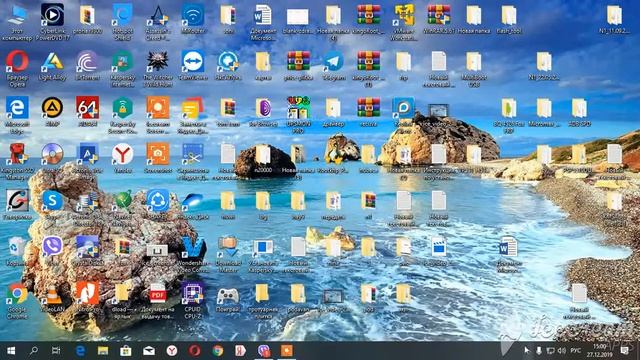Select the Yandex Disk screenshots scissors shortcut
This screenshot has width=640, height=360.
[x=193, y=162]
